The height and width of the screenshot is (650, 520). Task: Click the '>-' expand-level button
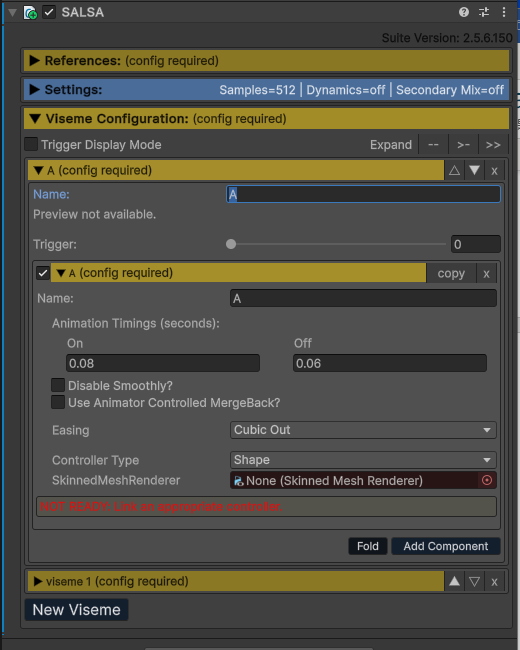(463, 145)
